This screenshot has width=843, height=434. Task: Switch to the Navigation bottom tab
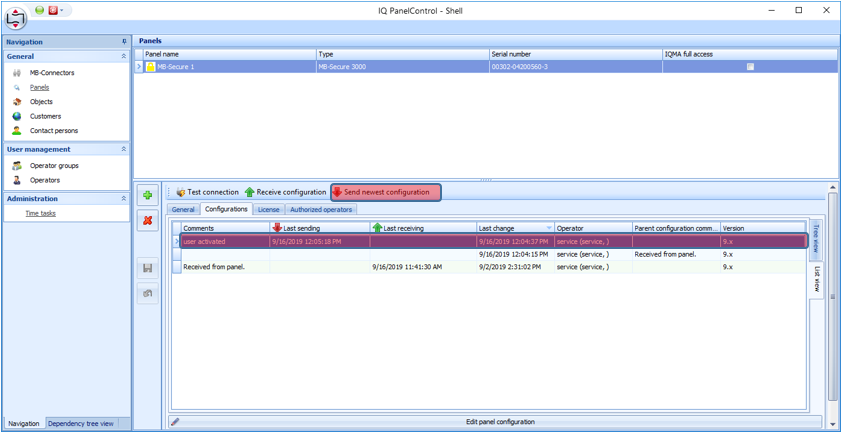tap(24, 424)
